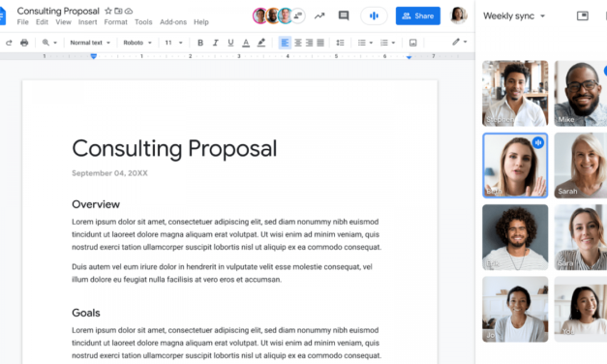Open the comment history icon
Image resolution: width=607 pixels, height=364 pixels.
[344, 15]
